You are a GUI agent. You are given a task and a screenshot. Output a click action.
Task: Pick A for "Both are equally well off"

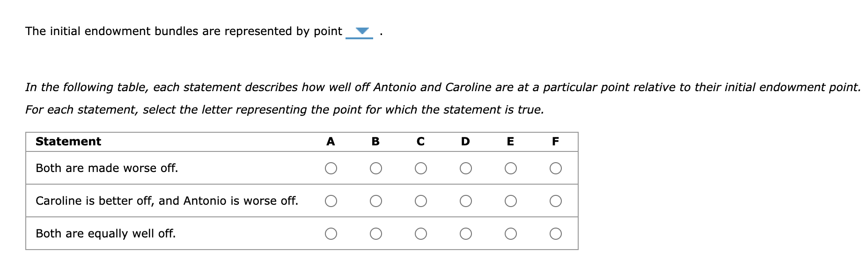coord(331,234)
